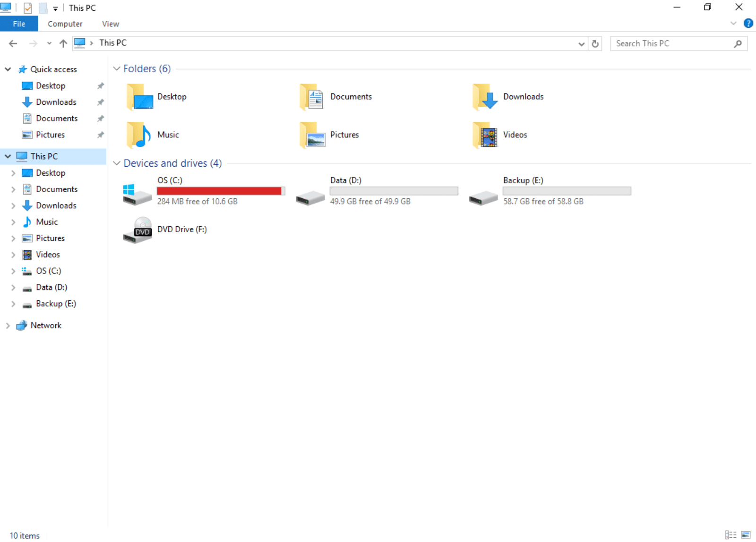The image size is (756, 542).
Task: Collapse the Devices and drives group
Action: pos(117,163)
